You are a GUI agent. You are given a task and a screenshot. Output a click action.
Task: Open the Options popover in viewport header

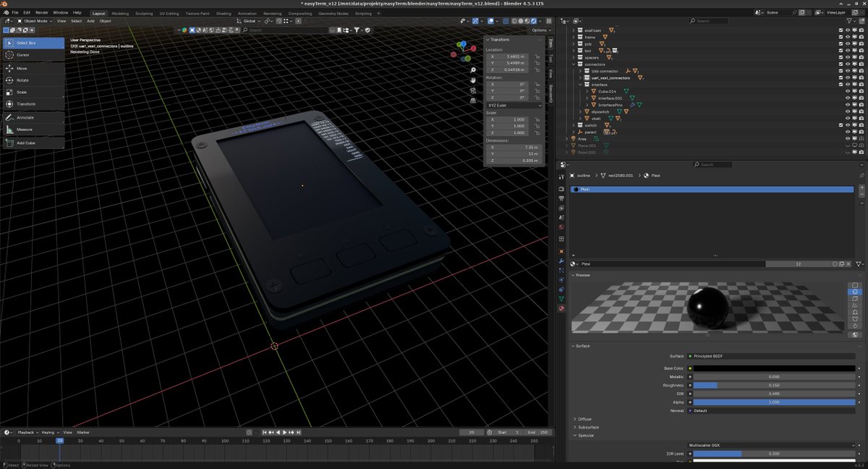click(x=541, y=30)
